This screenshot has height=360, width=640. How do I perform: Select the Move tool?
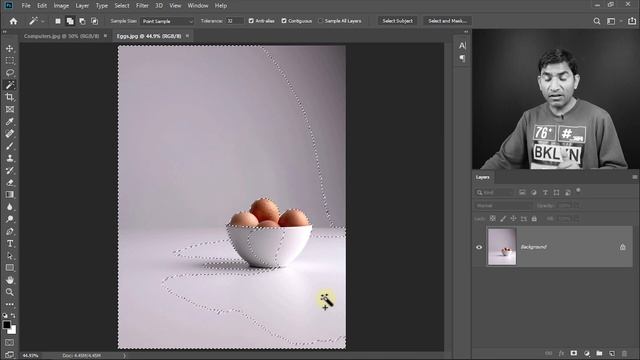click(x=10, y=49)
